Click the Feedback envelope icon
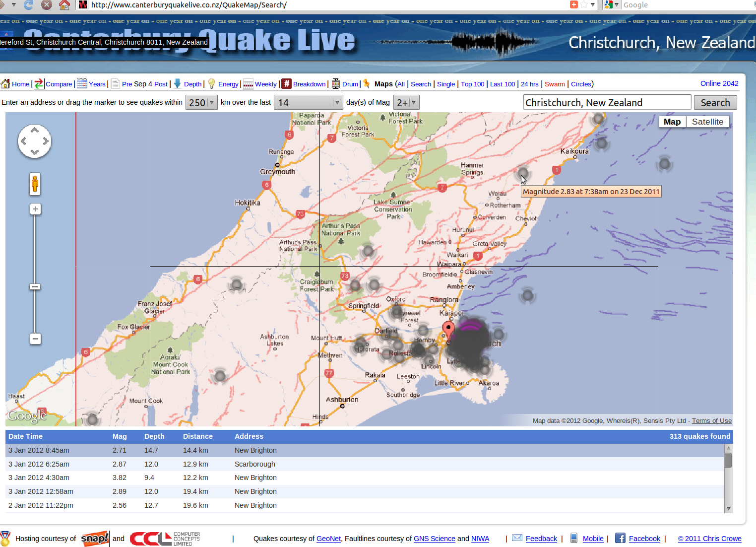Image resolution: width=756 pixels, height=547 pixels. 517,538
